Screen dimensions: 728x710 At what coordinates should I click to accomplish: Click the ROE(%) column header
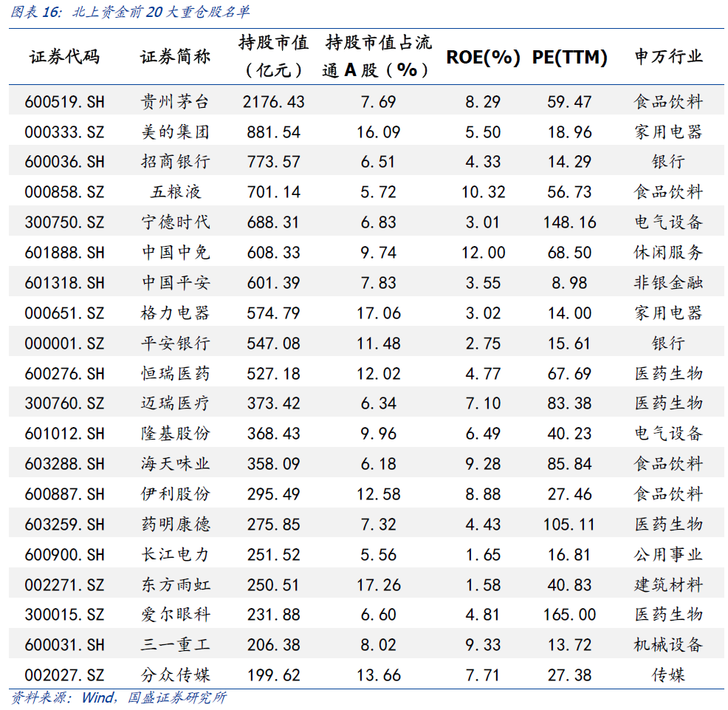pos(483,57)
